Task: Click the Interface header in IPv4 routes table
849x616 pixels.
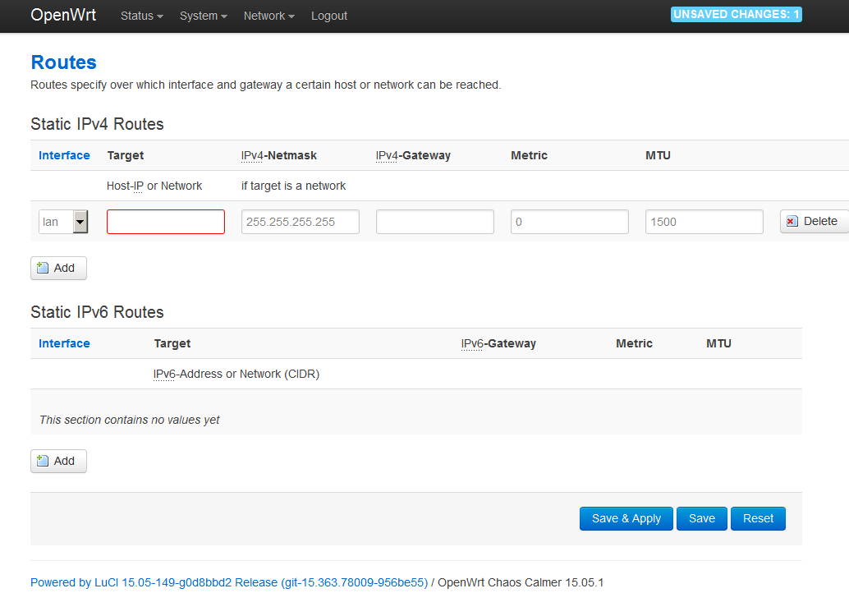Action: point(64,155)
